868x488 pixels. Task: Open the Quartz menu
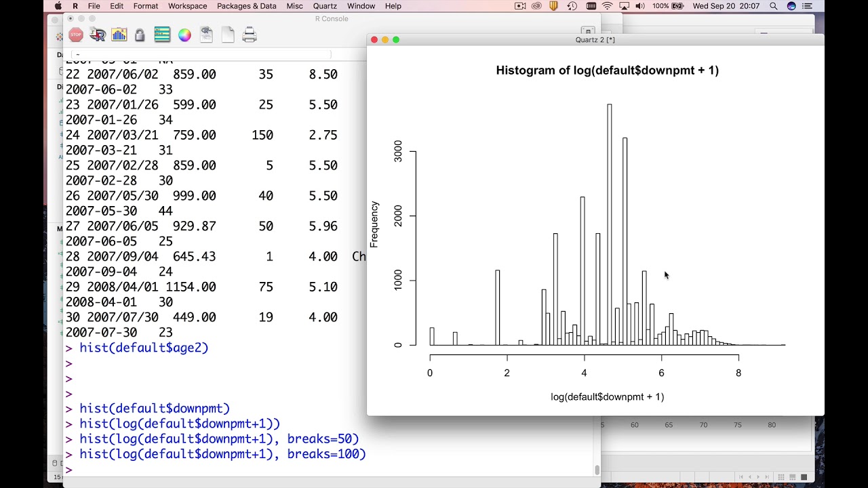325,6
